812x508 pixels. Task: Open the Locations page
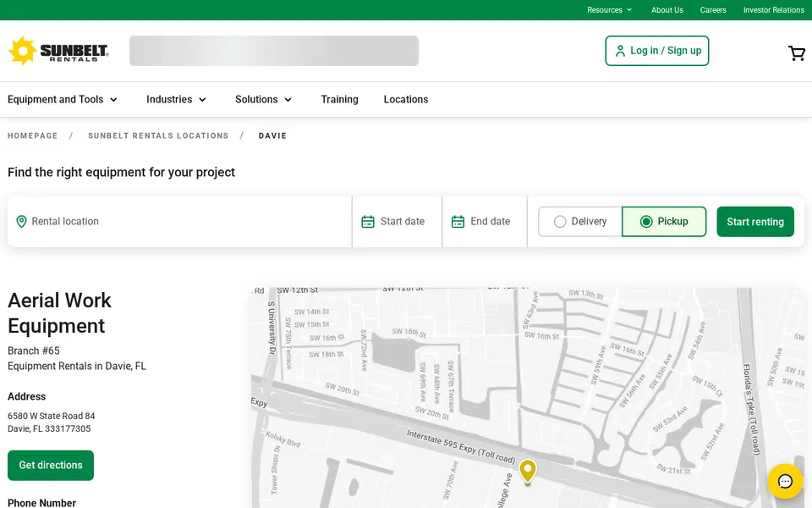pos(405,100)
